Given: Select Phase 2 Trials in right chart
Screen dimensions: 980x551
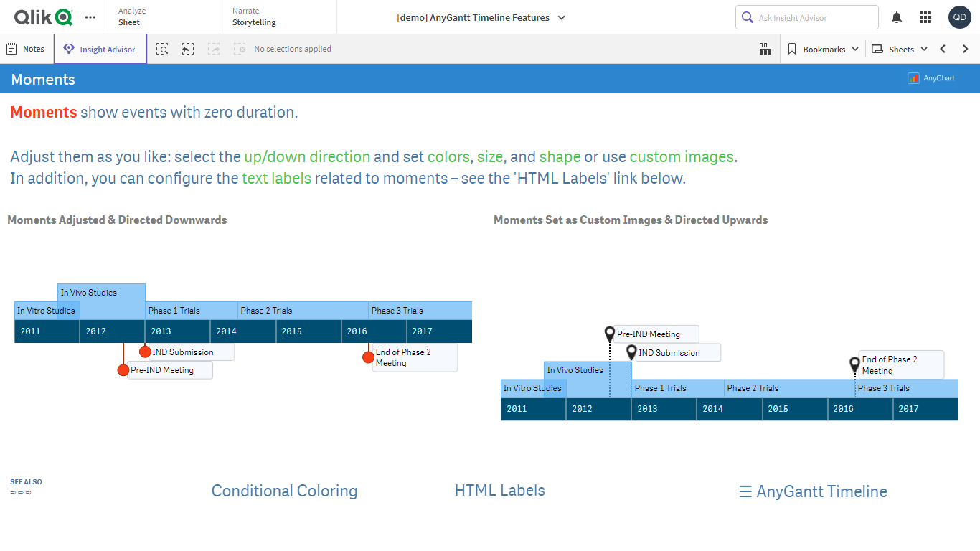Looking at the screenshot, I should pyautogui.click(x=790, y=388).
